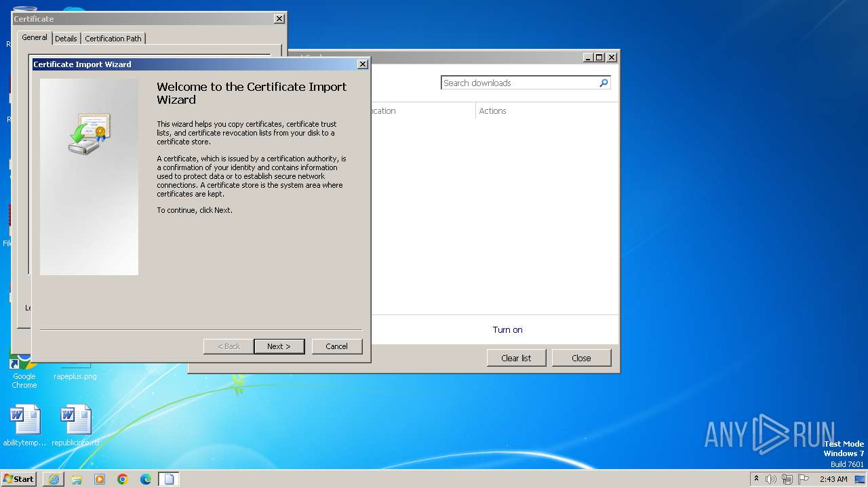Select the Google Chrome desktop shortcut
Image resolution: width=868 pixels, height=488 pixels.
pos(24,369)
